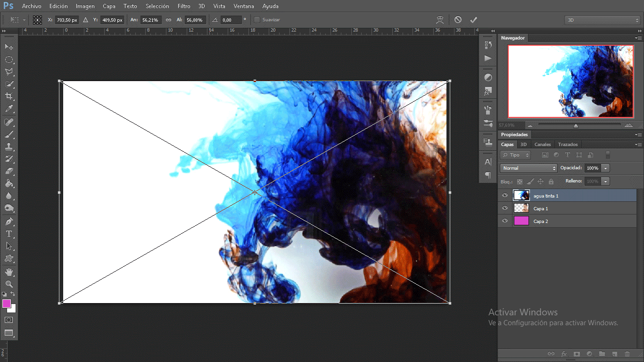Delete the selected layer
Image resolution: width=644 pixels, height=362 pixels.
tap(627, 354)
